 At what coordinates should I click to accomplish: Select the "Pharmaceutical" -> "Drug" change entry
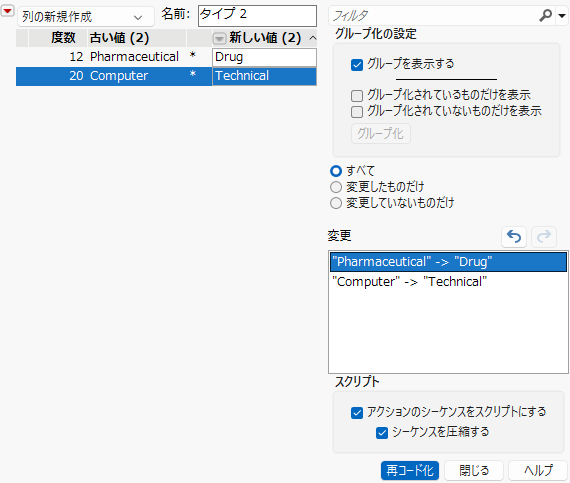click(448, 262)
